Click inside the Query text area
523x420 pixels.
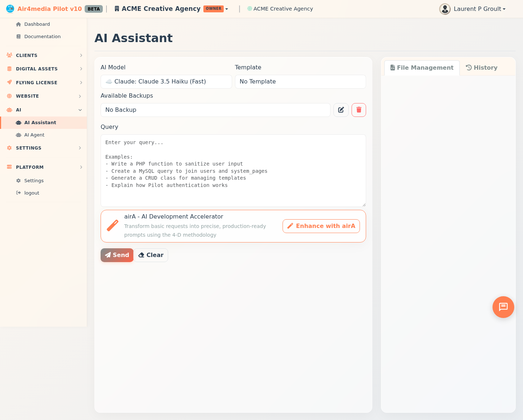pos(233,170)
